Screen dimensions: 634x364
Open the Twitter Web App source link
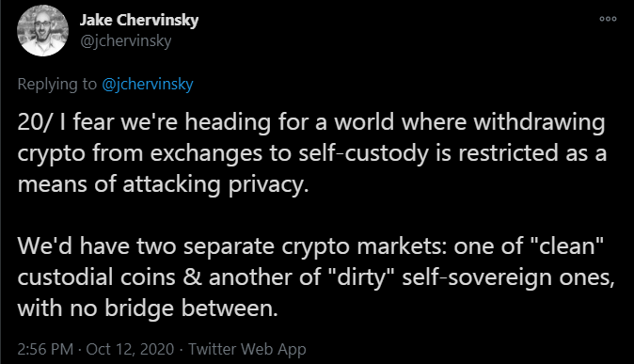247,349
